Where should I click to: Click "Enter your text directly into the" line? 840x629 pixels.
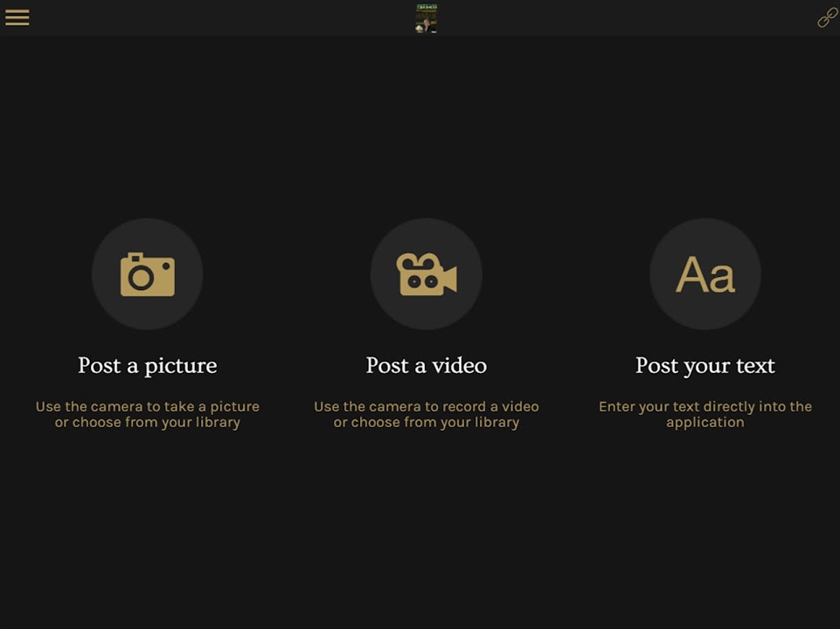705,406
